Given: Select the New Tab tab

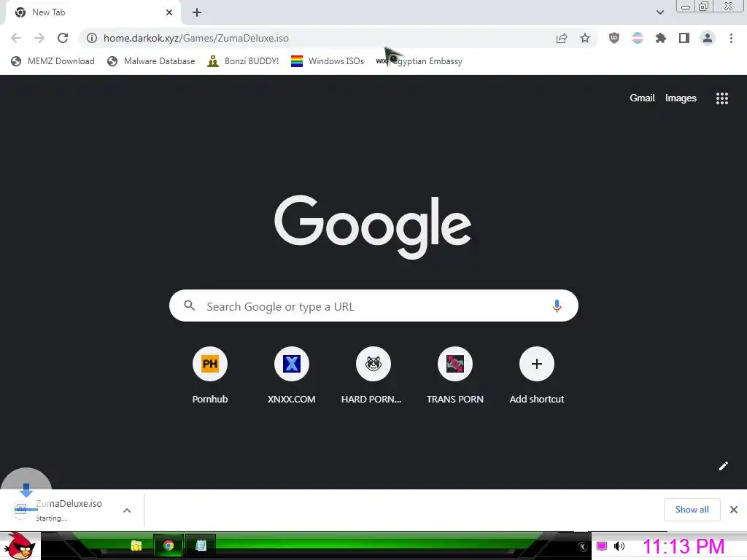Looking at the screenshot, I should pos(93,12).
